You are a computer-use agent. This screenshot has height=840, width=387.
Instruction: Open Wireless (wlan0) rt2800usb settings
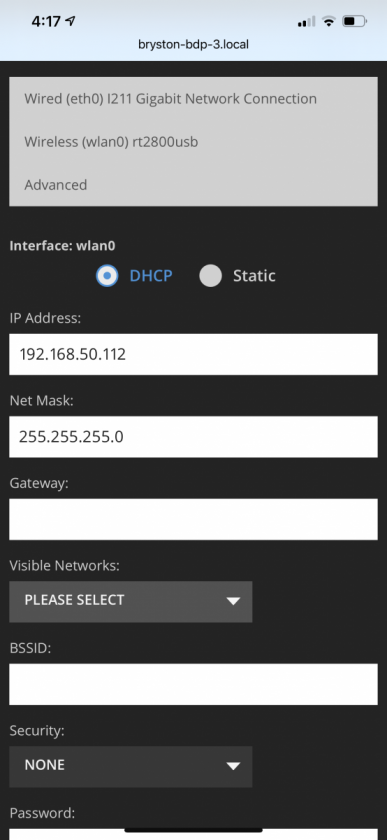click(x=111, y=142)
